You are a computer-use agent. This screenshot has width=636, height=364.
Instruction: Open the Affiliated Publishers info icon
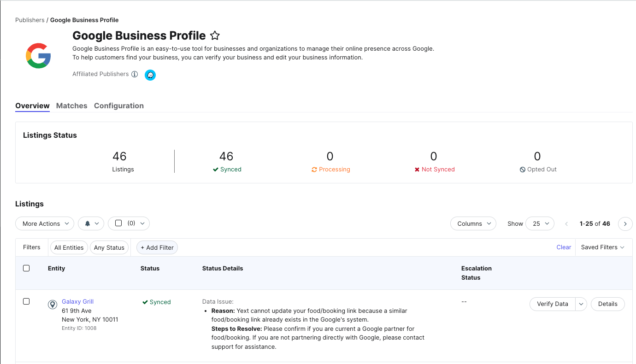coord(135,74)
